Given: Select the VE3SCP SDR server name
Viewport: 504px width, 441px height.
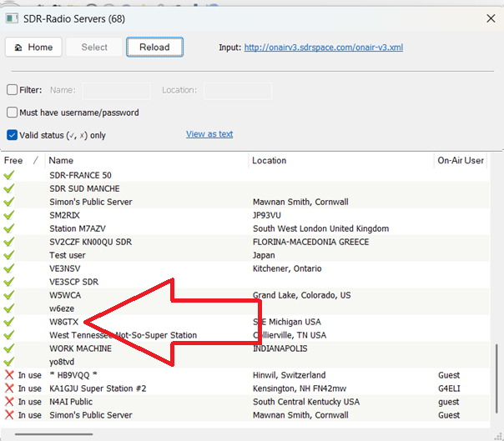Looking at the screenshot, I should [x=74, y=282].
